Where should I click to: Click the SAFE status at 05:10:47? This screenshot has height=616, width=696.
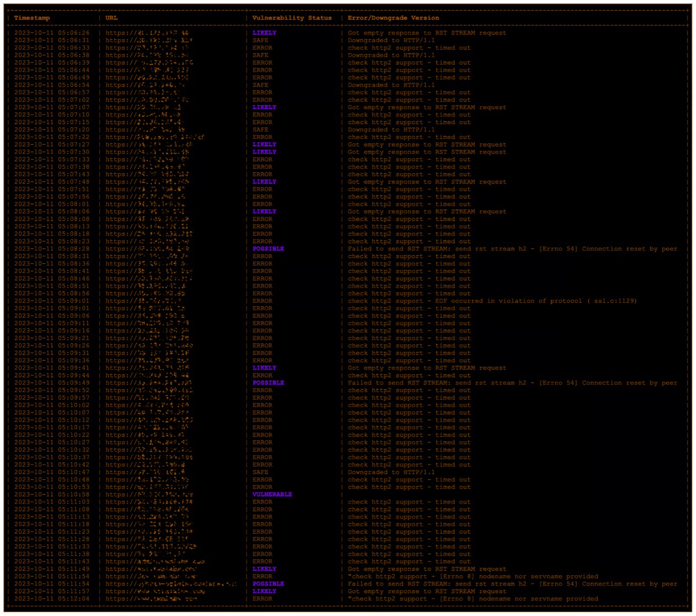[261, 472]
